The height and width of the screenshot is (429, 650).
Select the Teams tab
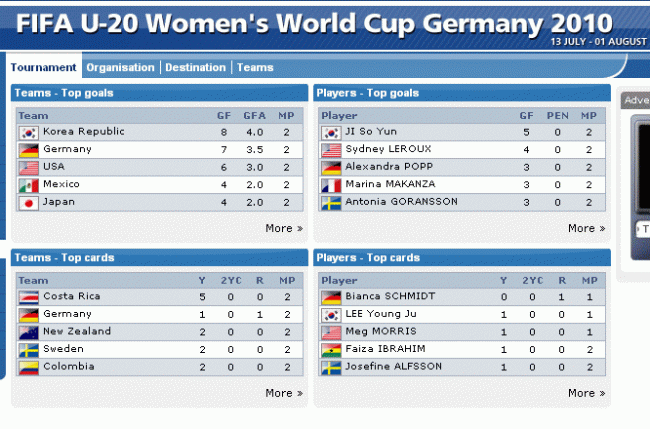pos(255,67)
